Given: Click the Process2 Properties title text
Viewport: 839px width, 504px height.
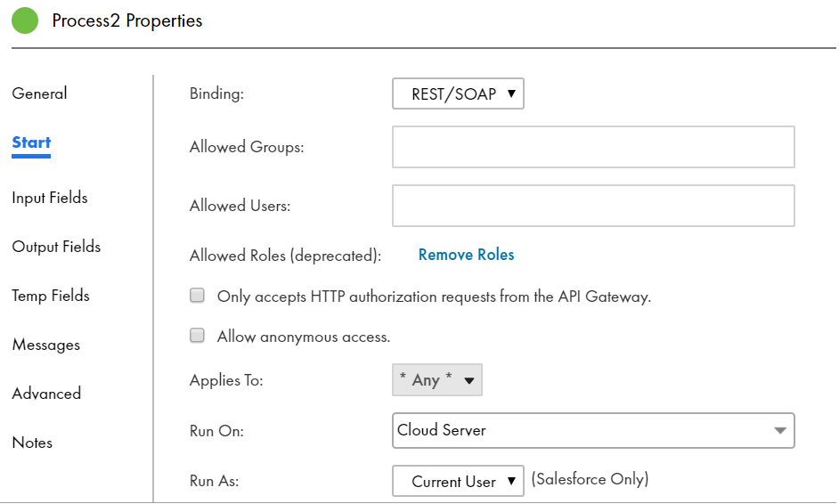Looking at the screenshot, I should pyautogui.click(x=127, y=20).
